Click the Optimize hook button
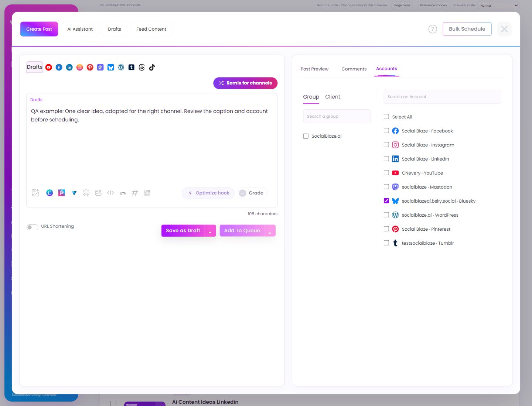 click(x=208, y=193)
